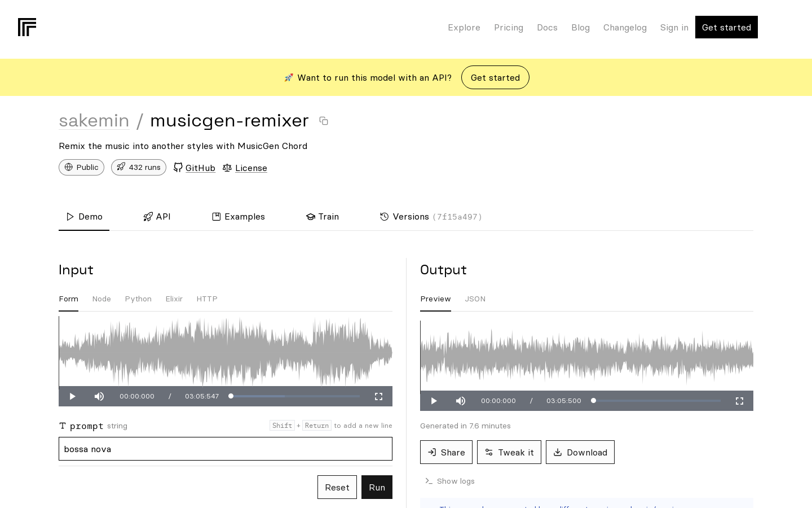This screenshot has width=812, height=508.
Task: Click the model description text
Action: click(x=183, y=146)
